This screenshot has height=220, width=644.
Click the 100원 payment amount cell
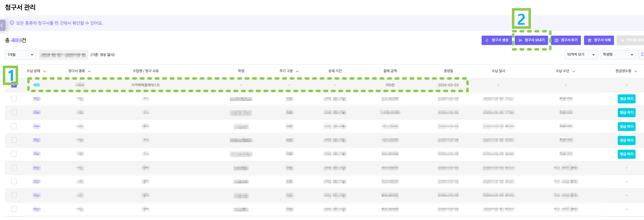coord(390,85)
